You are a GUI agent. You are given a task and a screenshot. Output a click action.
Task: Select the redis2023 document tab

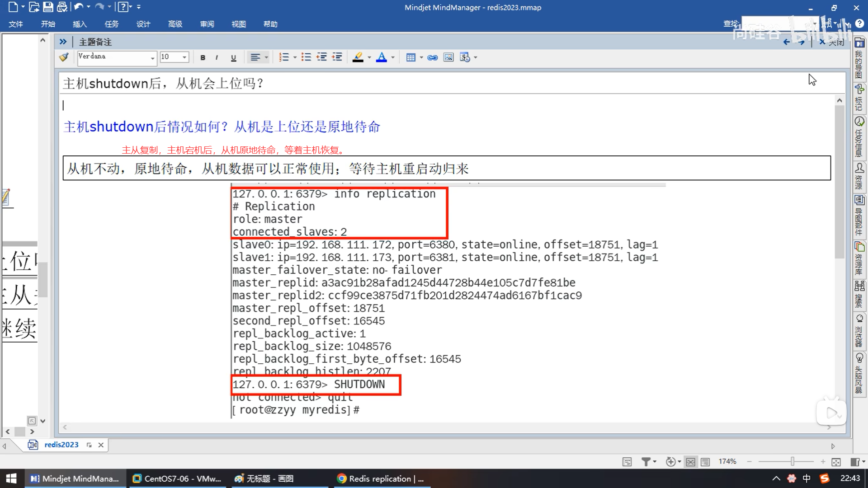pyautogui.click(x=61, y=445)
